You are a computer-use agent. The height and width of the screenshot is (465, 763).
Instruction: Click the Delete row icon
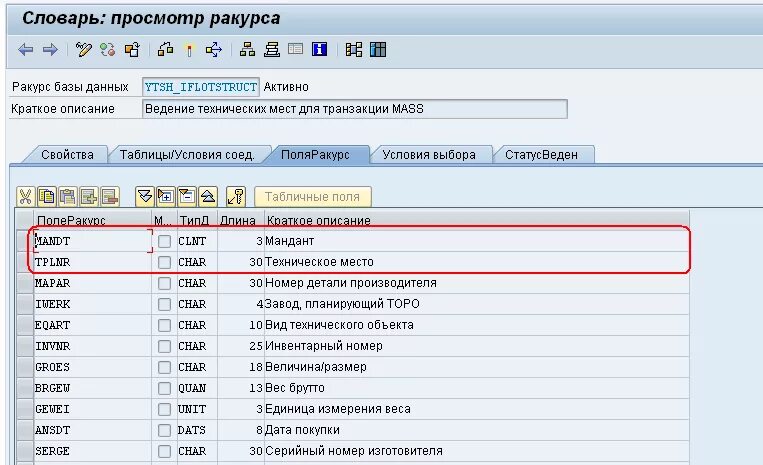click(110, 197)
